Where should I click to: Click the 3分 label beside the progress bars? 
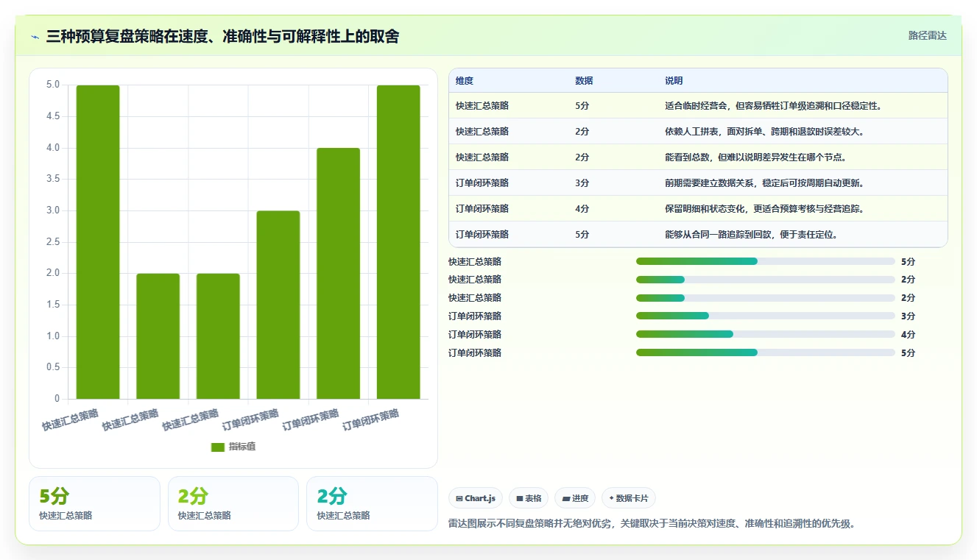(908, 316)
